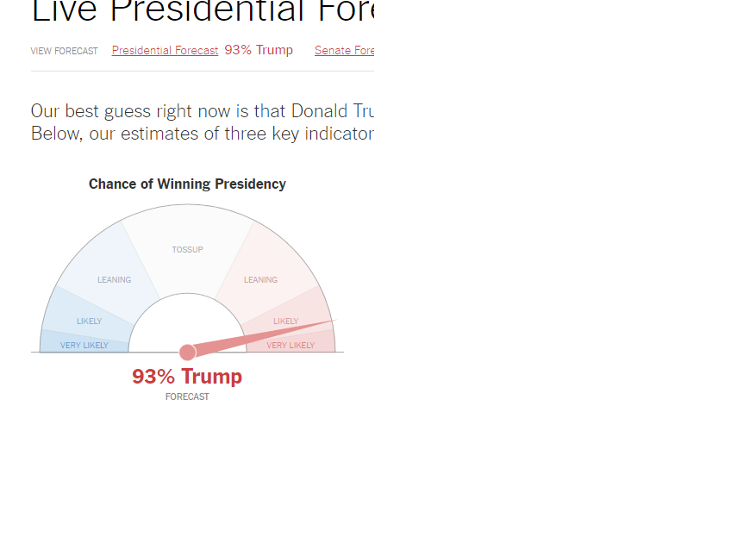Viewport: 756px width, 537px height.
Task: Click the small 93% Trump text in the forecast bar
Action: point(259,50)
